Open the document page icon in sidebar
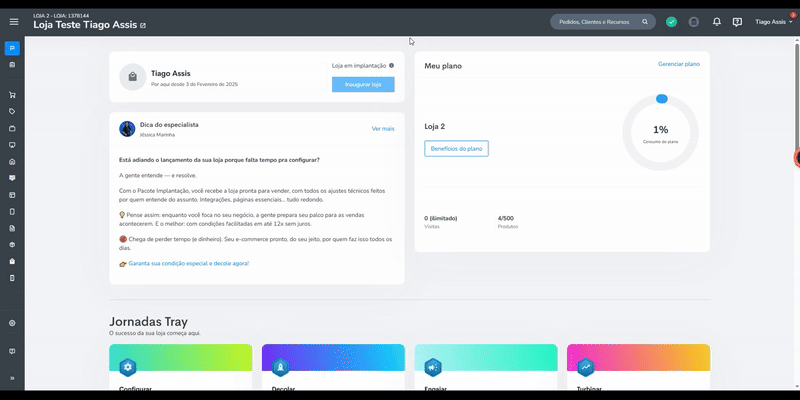The height and width of the screenshot is (400, 800). coord(12,228)
